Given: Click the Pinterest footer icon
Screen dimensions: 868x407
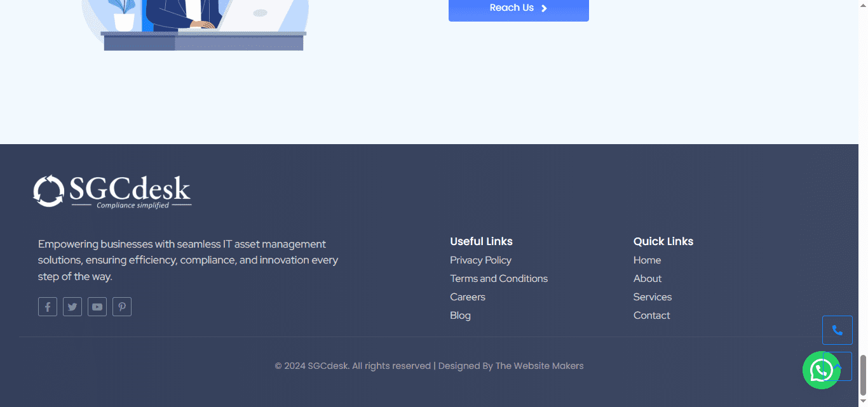Looking at the screenshot, I should tap(122, 307).
